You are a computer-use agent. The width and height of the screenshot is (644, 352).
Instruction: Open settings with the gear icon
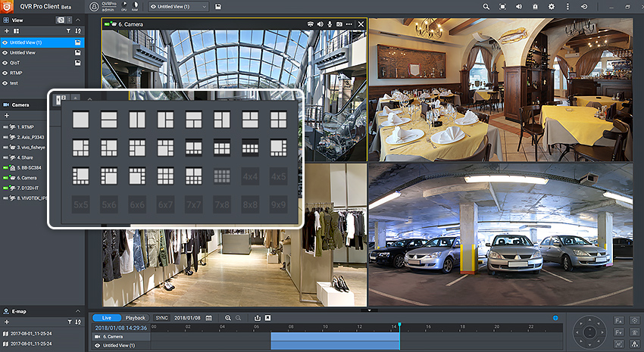tap(552, 7)
